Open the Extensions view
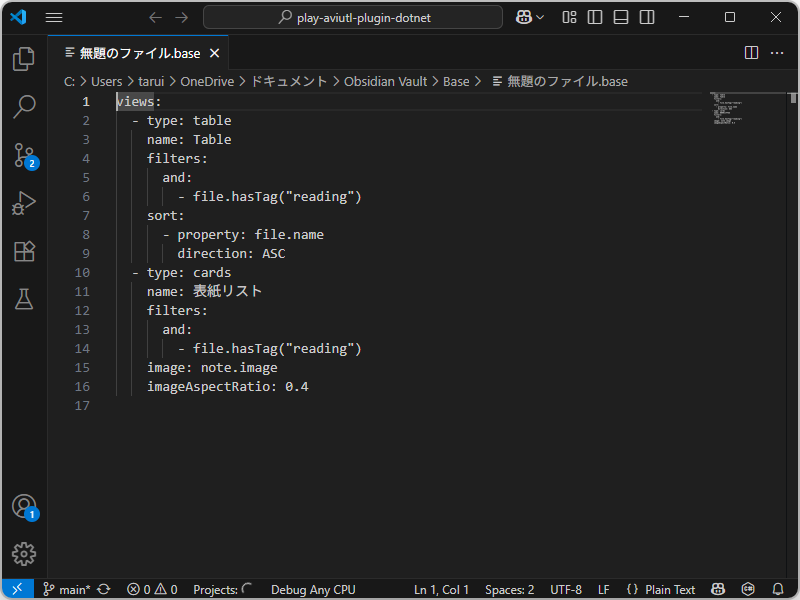 point(24,251)
